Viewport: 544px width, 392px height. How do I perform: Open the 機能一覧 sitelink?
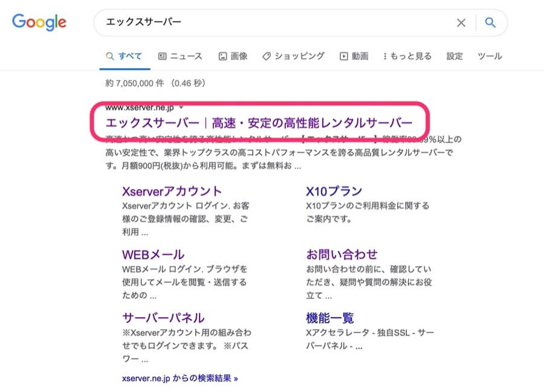click(329, 318)
